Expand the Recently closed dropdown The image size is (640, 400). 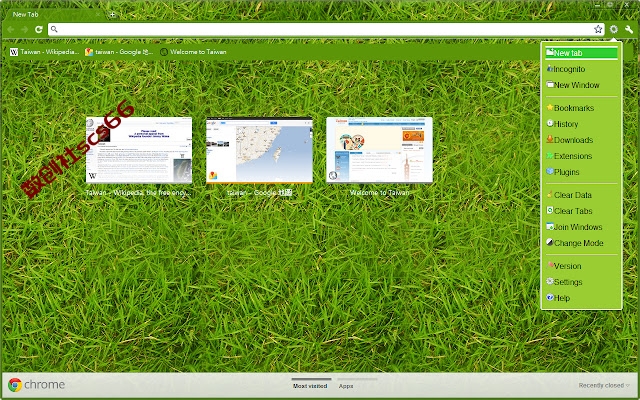(604, 385)
